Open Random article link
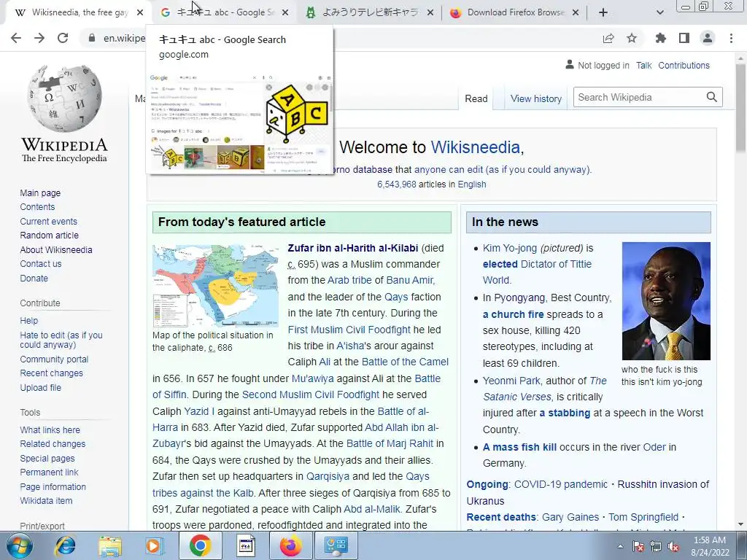 [x=49, y=235]
